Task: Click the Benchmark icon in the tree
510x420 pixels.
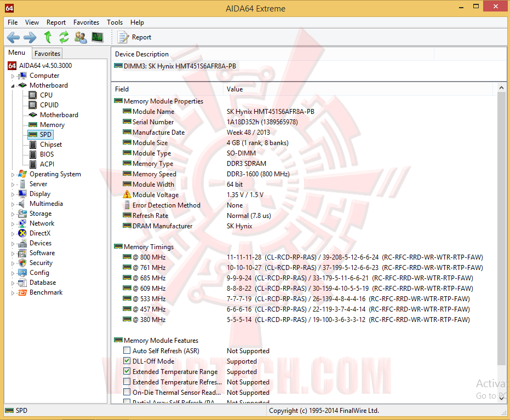Action: (x=22, y=292)
